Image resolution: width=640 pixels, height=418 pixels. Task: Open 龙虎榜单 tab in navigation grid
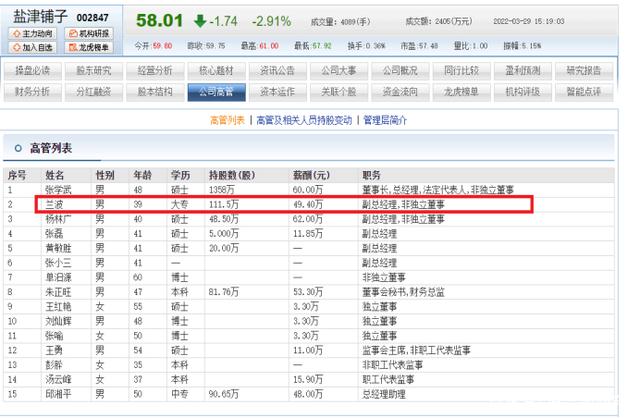click(x=461, y=92)
